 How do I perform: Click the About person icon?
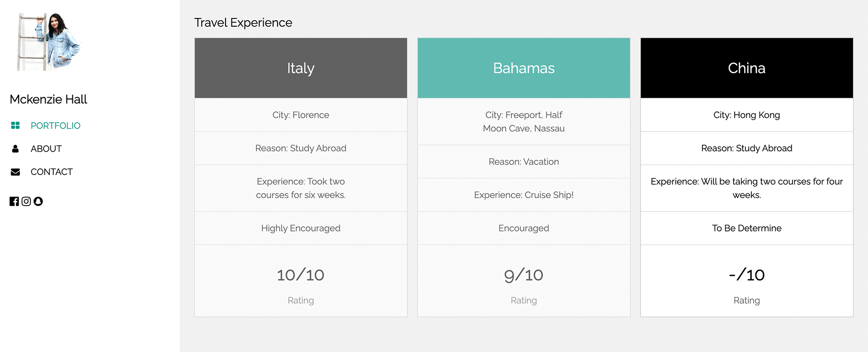point(15,149)
